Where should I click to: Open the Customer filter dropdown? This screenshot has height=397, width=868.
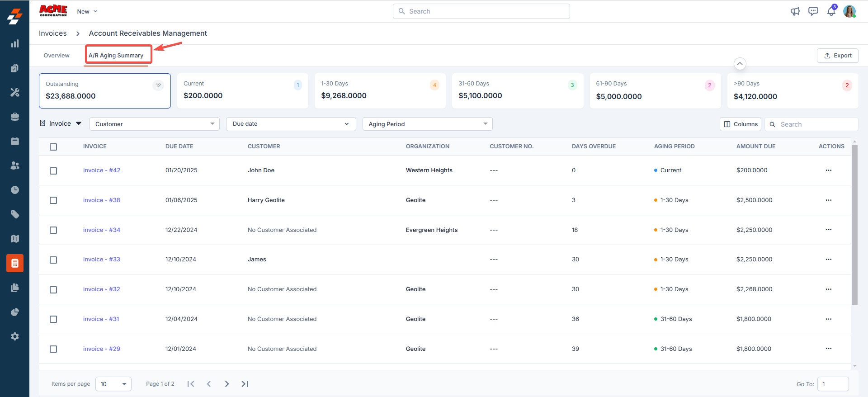point(155,124)
